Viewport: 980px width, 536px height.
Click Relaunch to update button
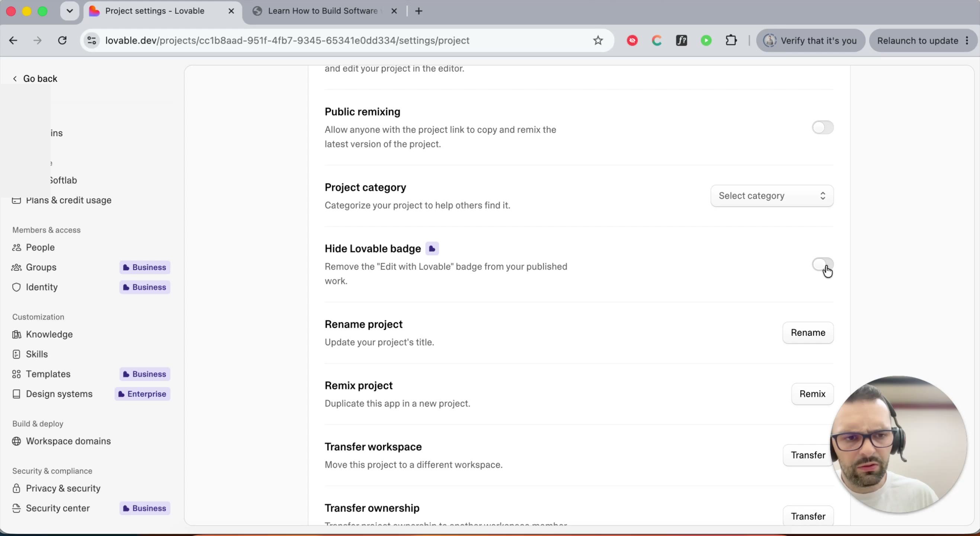[x=923, y=40]
